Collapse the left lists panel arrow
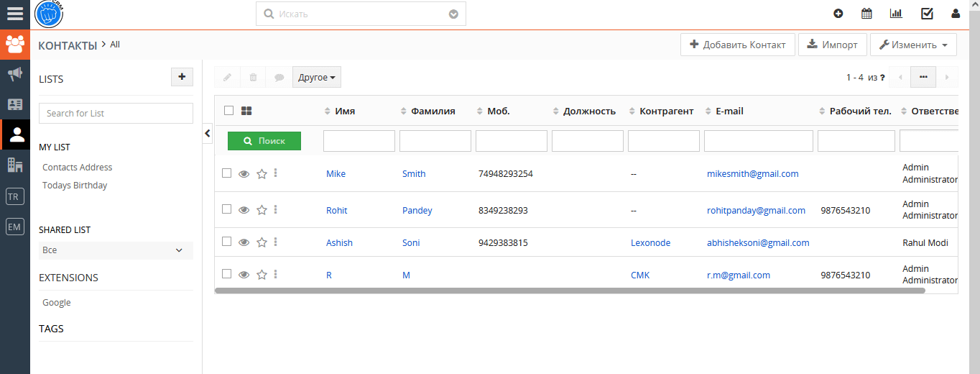 click(208, 133)
